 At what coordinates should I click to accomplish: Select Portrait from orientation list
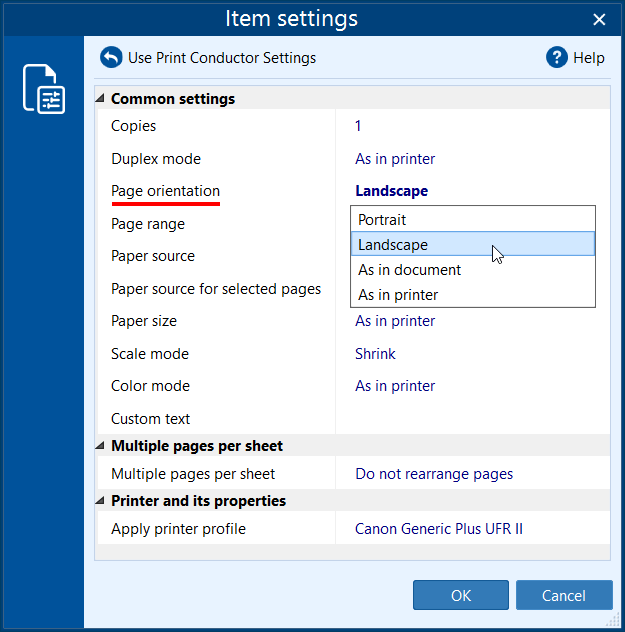[x=473, y=220]
